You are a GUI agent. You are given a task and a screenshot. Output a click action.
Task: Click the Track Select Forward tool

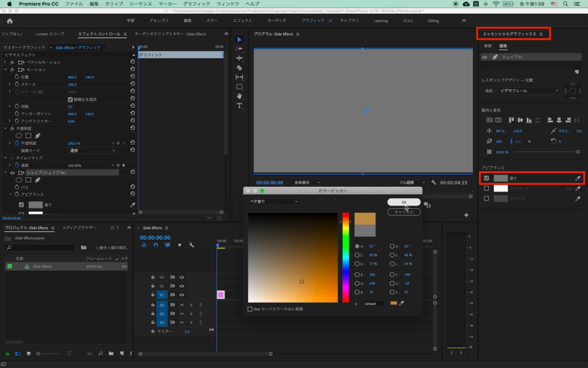239,49
